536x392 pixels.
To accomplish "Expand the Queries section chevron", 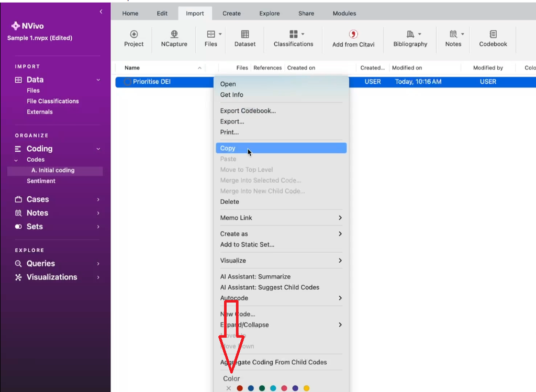I will pos(98,264).
